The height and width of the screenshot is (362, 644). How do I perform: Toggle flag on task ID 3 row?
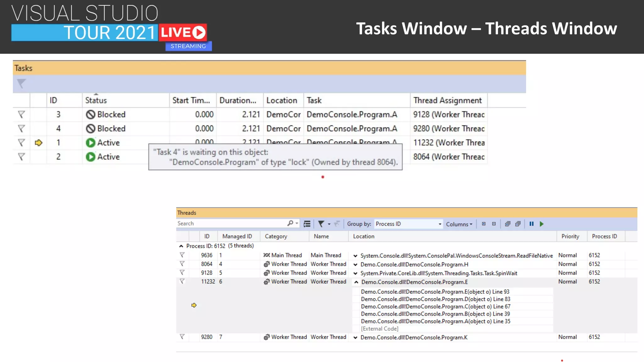tap(21, 114)
